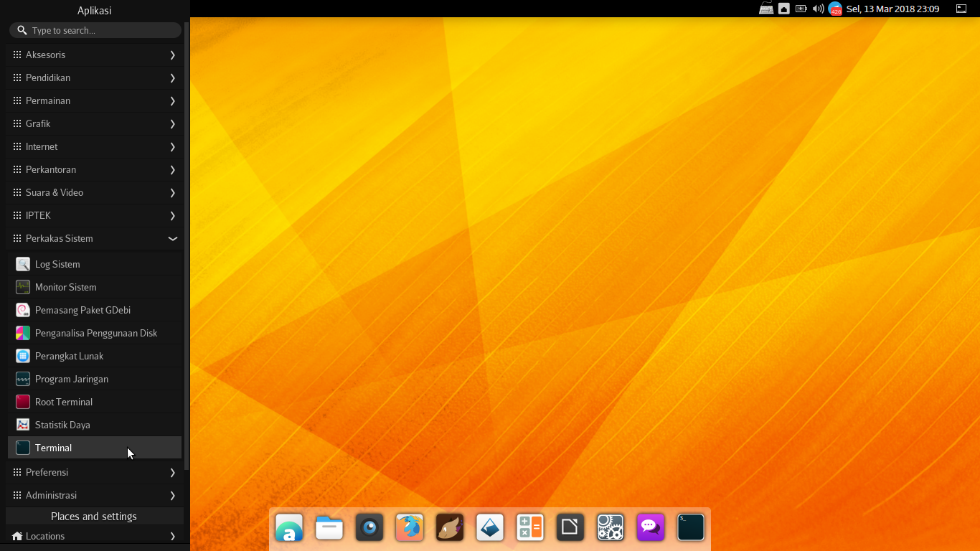Open system settings gears icon in dock

[x=611, y=528]
